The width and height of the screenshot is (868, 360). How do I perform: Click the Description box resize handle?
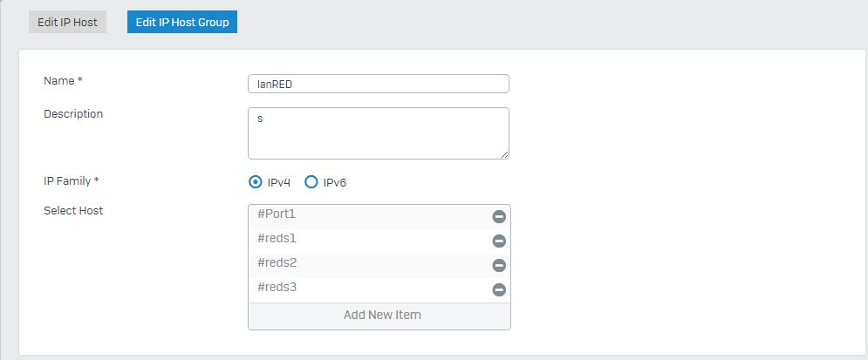[504, 155]
